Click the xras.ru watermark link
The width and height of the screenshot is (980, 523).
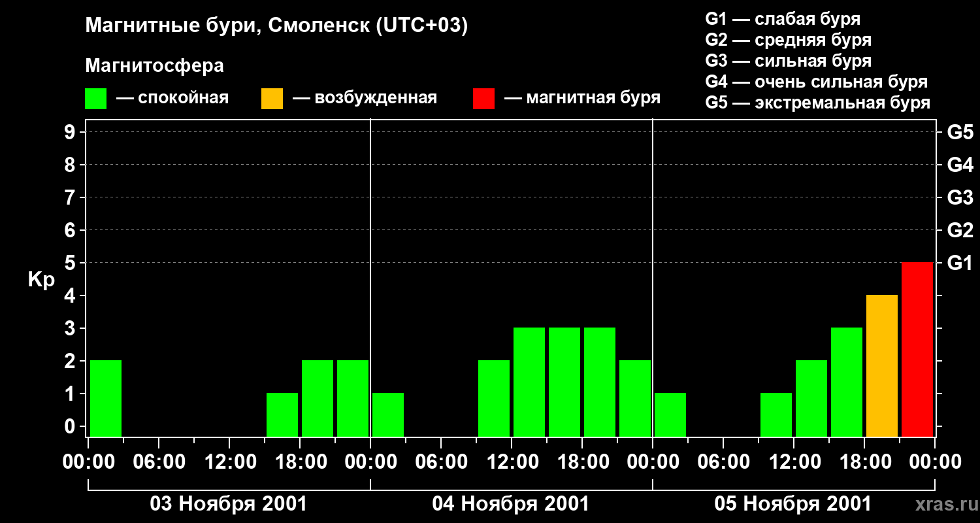pyautogui.click(x=943, y=504)
